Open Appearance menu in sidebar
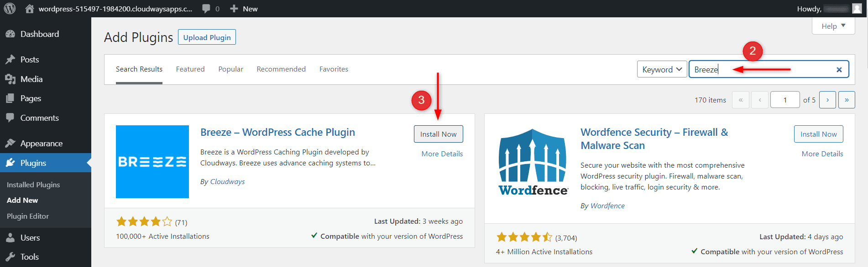Image resolution: width=868 pixels, height=267 pixels. click(41, 144)
